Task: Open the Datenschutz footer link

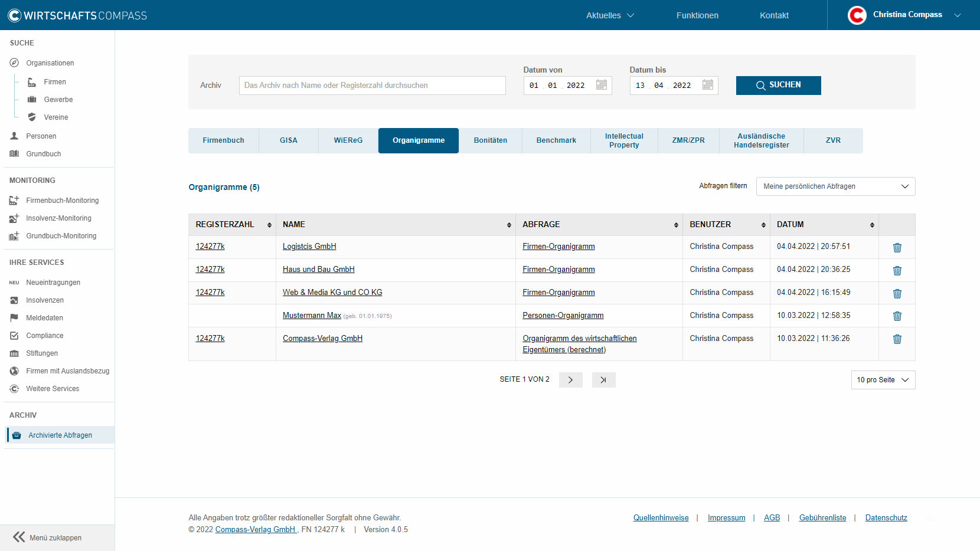Action: (886, 518)
